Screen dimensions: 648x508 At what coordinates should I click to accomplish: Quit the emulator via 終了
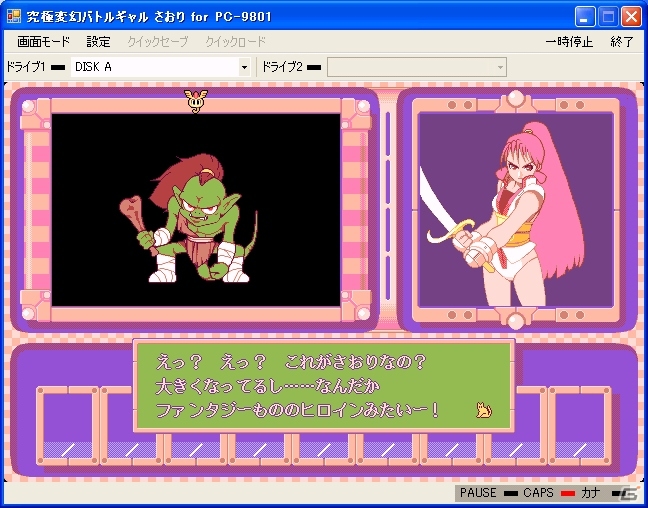(622, 42)
